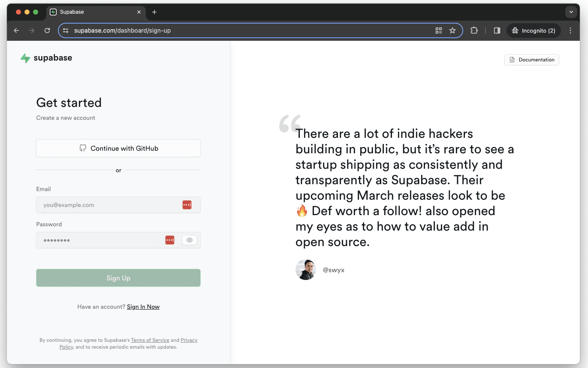Open the Incognito (2) profile button
588x368 pixels.
[x=534, y=30]
